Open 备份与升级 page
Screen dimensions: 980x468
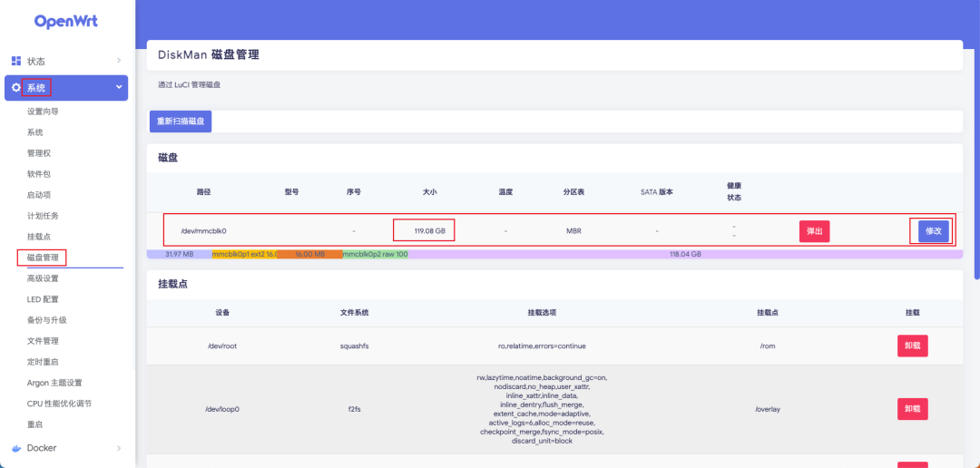[x=47, y=320]
